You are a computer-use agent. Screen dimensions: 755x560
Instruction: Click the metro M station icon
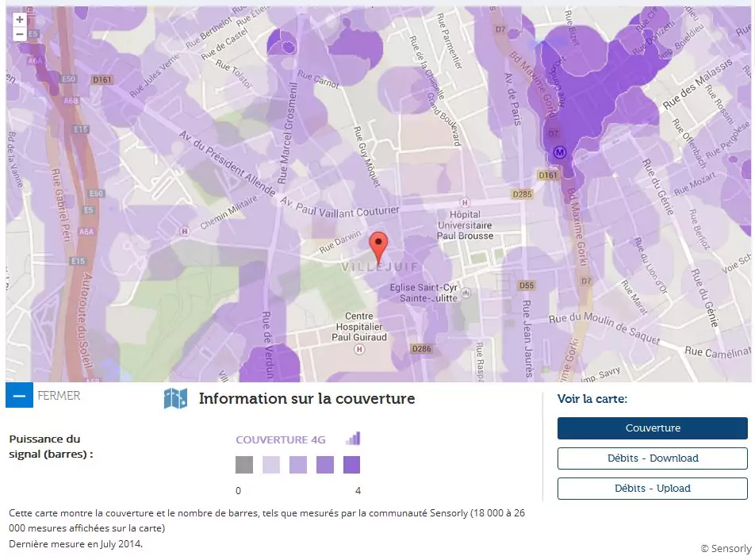(x=560, y=152)
